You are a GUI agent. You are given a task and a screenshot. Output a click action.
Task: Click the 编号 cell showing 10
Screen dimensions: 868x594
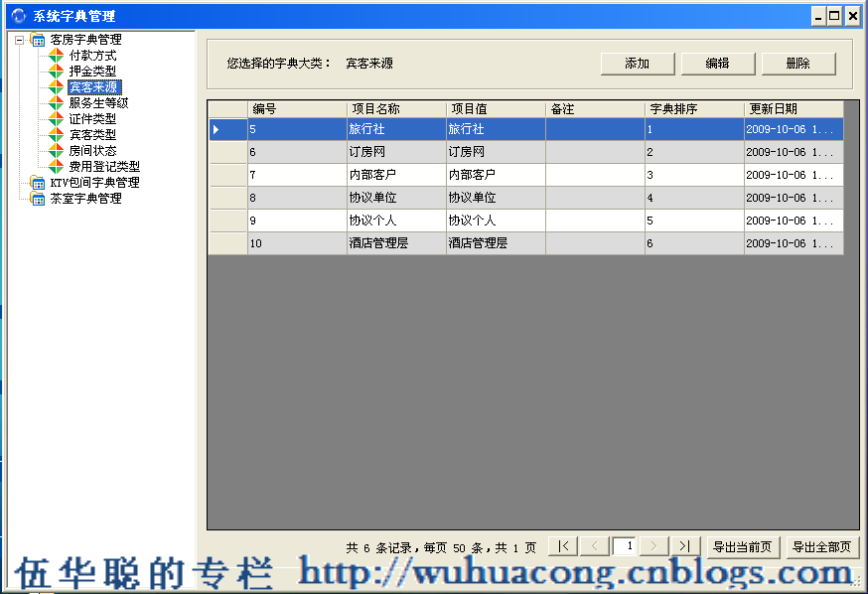pyautogui.click(x=297, y=243)
